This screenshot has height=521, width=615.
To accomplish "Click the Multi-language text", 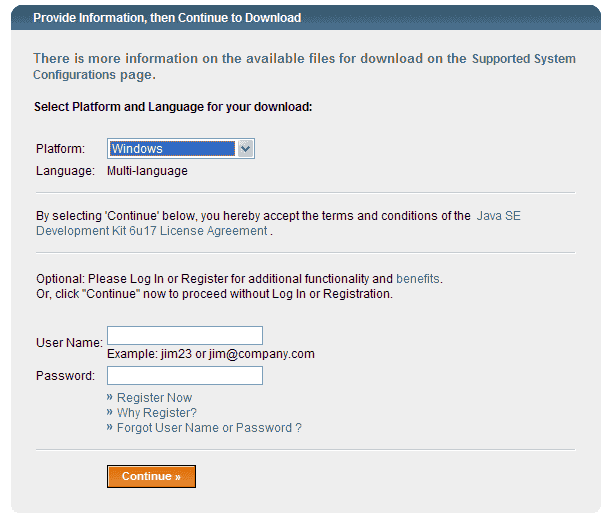I will [147, 171].
